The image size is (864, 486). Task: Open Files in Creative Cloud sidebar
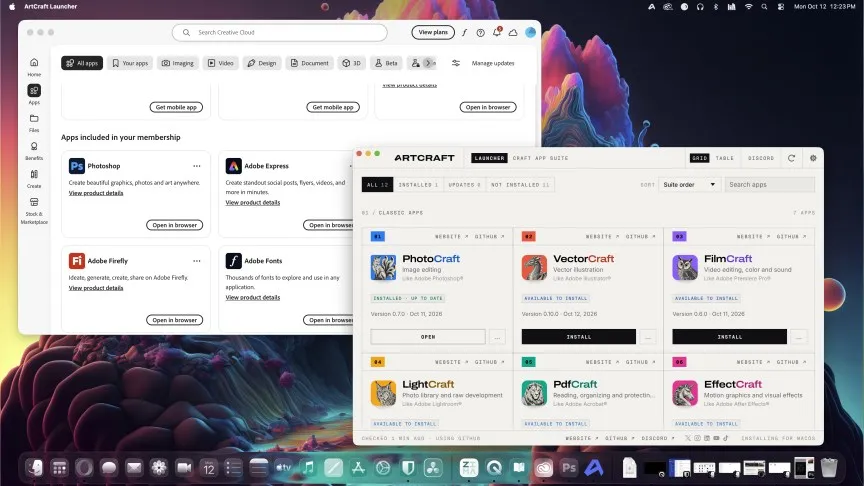34,123
